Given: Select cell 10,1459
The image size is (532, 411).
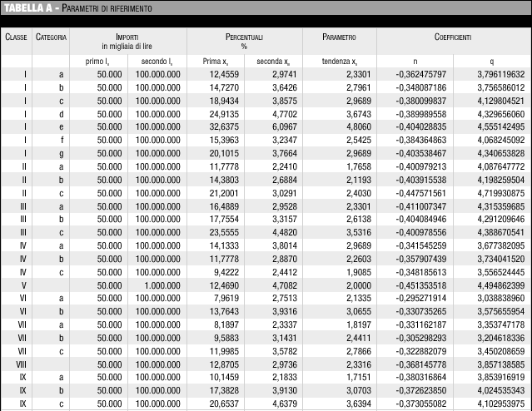Looking at the screenshot, I should point(224,377).
